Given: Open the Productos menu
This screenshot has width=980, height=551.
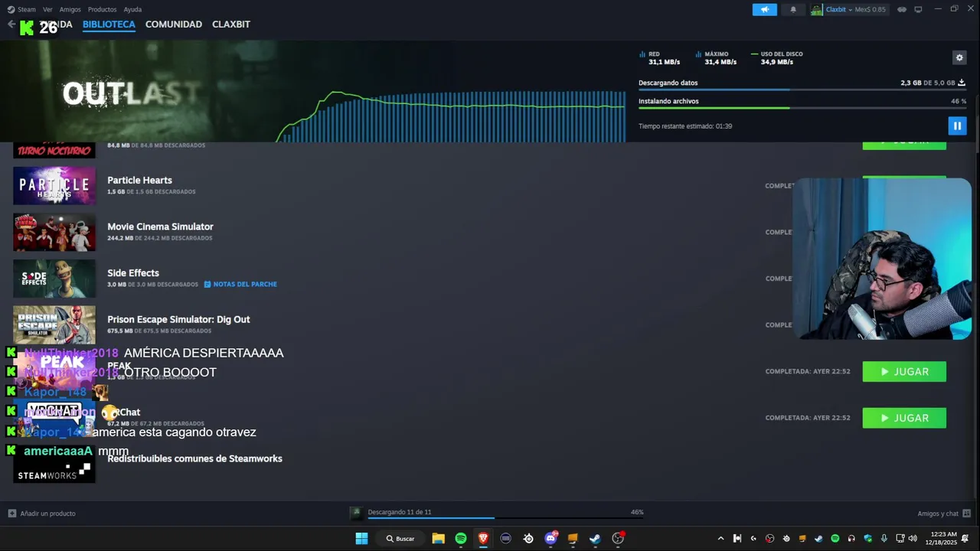Looking at the screenshot, I should [x=102, y=9].
